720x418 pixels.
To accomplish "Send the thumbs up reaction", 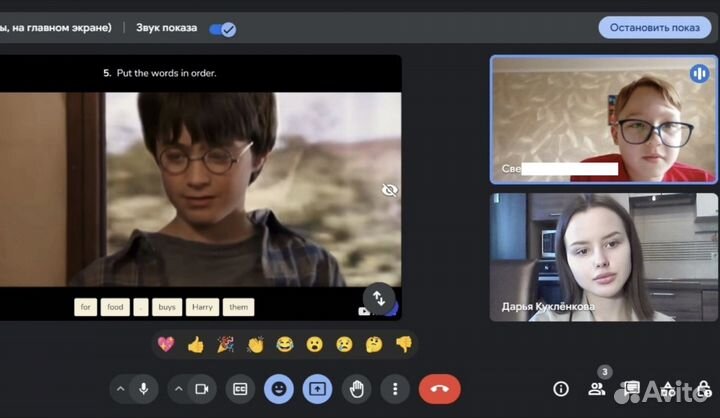I will tap(196, 344).
